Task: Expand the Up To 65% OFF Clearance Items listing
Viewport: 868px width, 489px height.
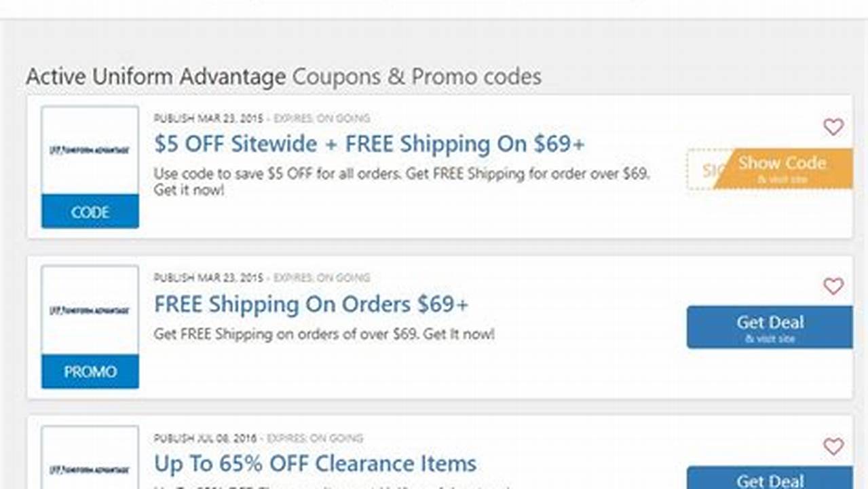Action: 315,464
